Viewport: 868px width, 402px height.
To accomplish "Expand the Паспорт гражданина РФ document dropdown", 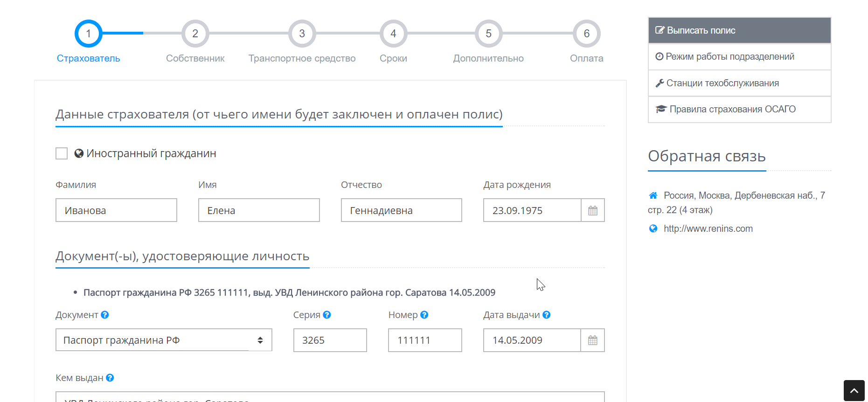I will click(163, 340).
